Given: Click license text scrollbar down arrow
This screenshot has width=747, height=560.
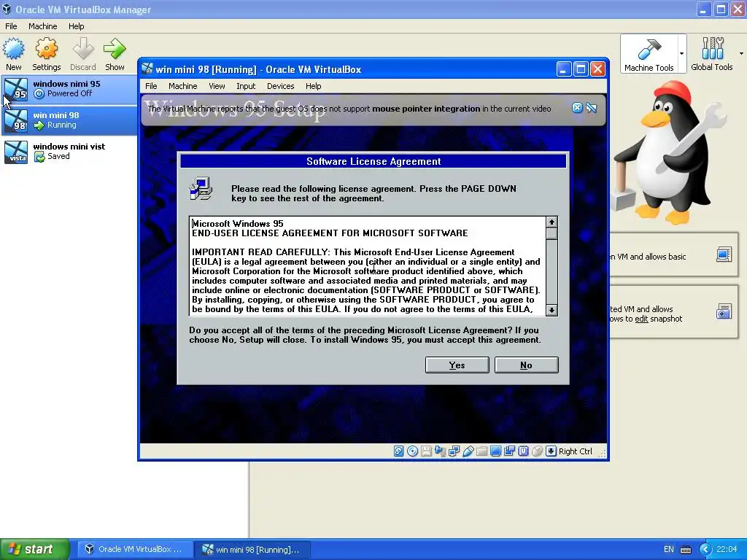Looking at the screenshot, I should pyautogui.click(x=551, y=310).
